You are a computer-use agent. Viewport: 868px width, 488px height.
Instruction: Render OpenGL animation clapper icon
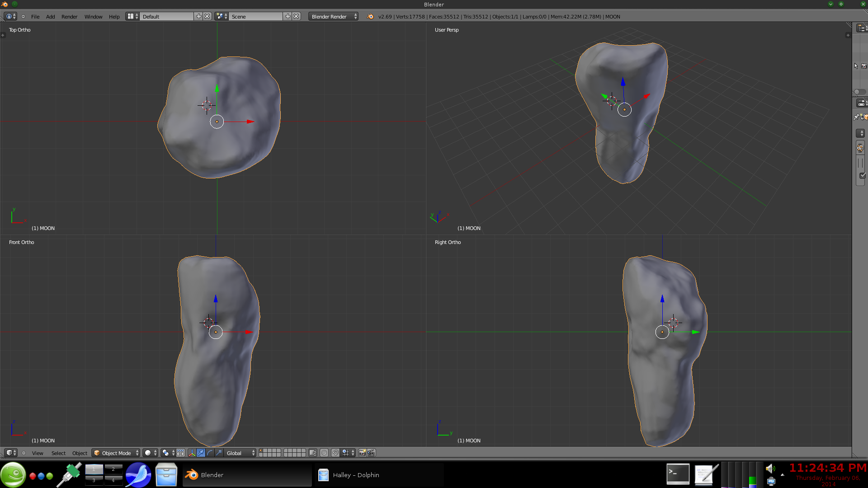pyautogui.click(x=371, y=453)
